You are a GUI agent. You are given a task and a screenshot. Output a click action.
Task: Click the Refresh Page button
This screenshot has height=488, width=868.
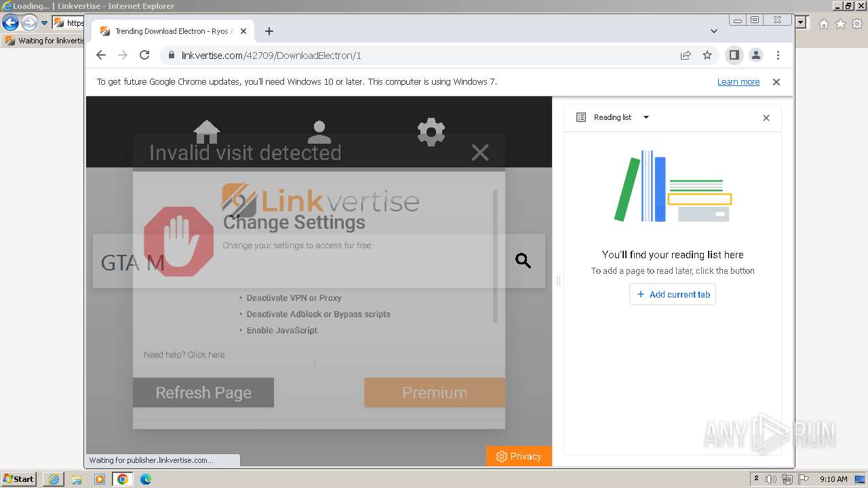pos(203,392)
